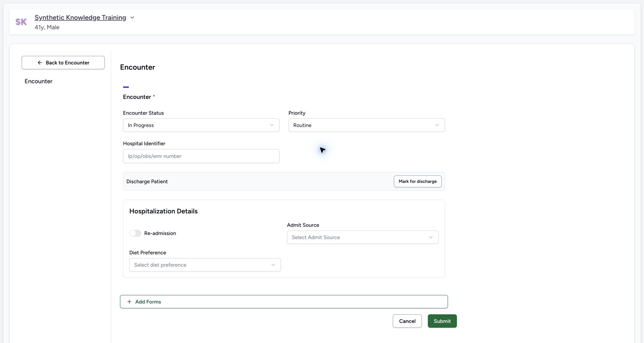The height and width of the screenshot is (343, 644).
Task: Click the Admit Source chevron arrow
Action: point(431,237)
